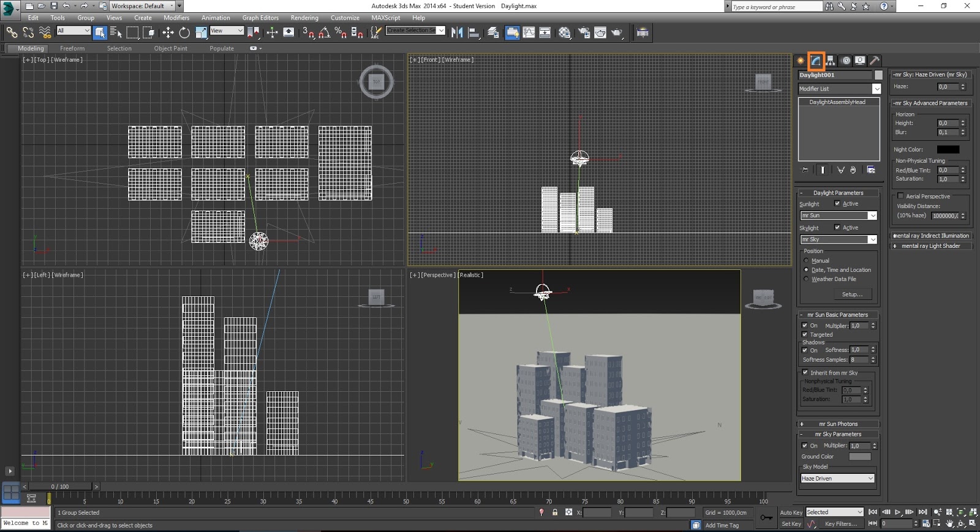Open the Modifier List dropdown
980x532 pixels.
839,89
